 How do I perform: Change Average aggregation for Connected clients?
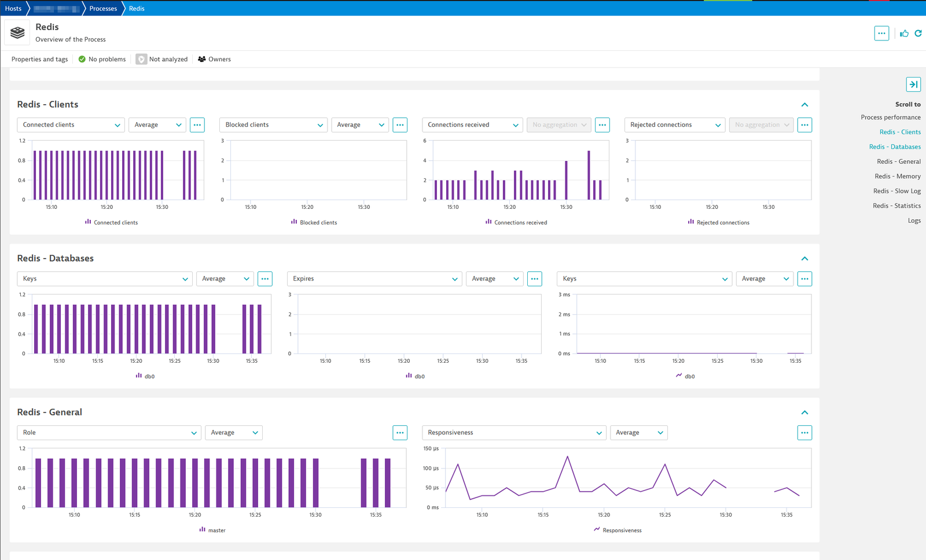(157, 125)
